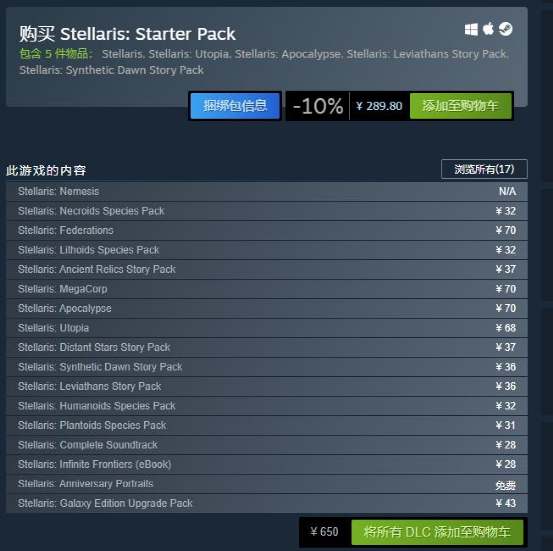553x551 pixels.
Task: Open Stellaris: Ancient Relics Story Pack
Action: click(267, 270)
